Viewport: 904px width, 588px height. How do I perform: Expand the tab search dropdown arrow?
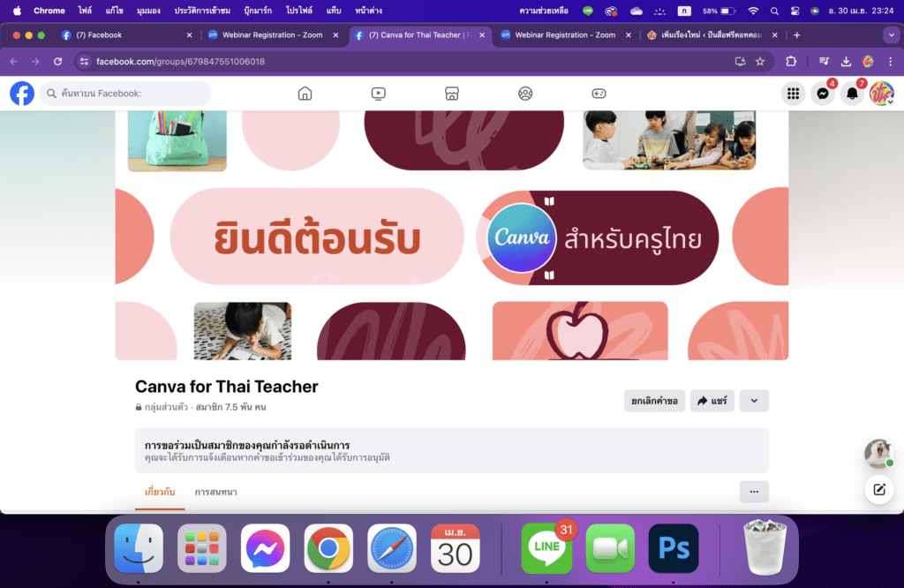point(892,35)
